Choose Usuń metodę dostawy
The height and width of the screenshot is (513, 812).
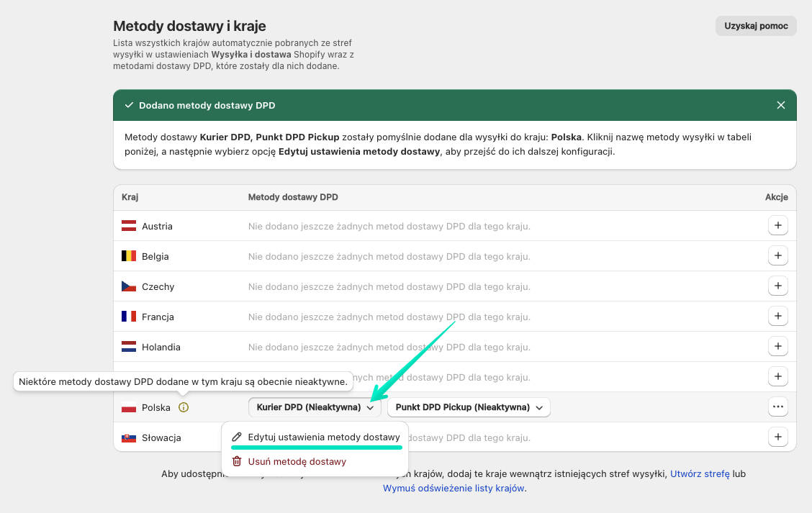(x=289, y=461)
